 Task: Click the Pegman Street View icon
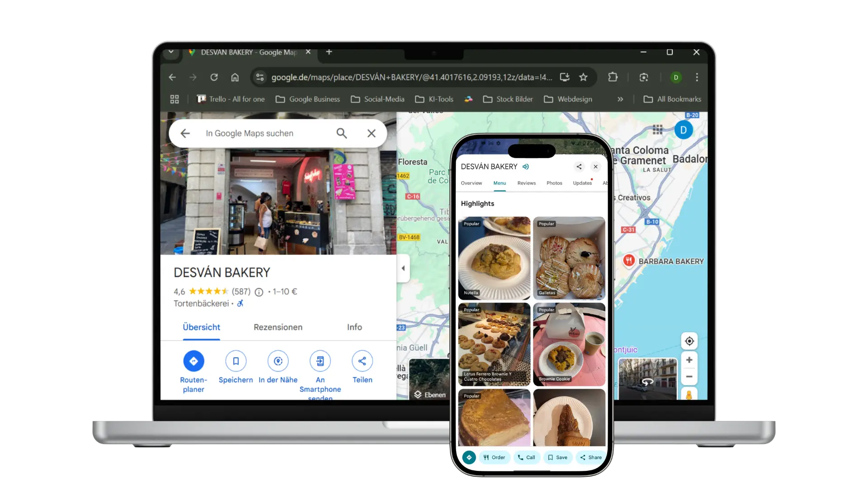coord(689,394)
